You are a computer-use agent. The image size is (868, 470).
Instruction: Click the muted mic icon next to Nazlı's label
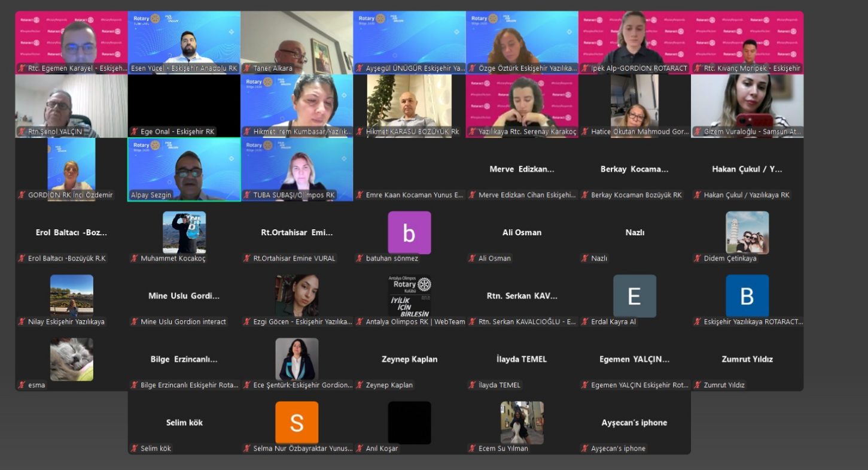[x=585, y=259]
